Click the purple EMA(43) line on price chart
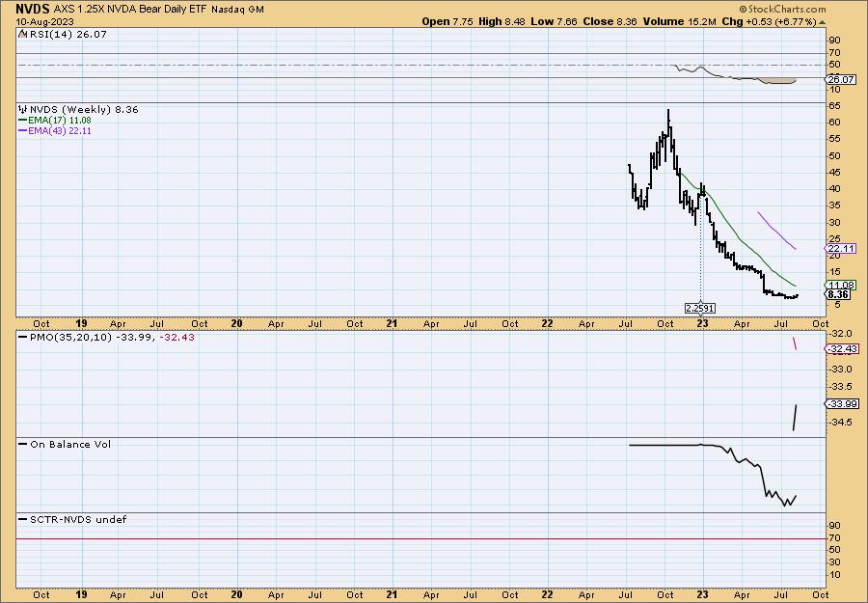 [x=776, y=230]
